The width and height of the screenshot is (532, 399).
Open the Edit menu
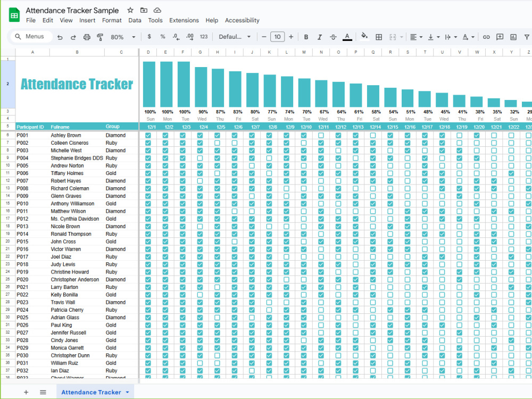[48, 20]
